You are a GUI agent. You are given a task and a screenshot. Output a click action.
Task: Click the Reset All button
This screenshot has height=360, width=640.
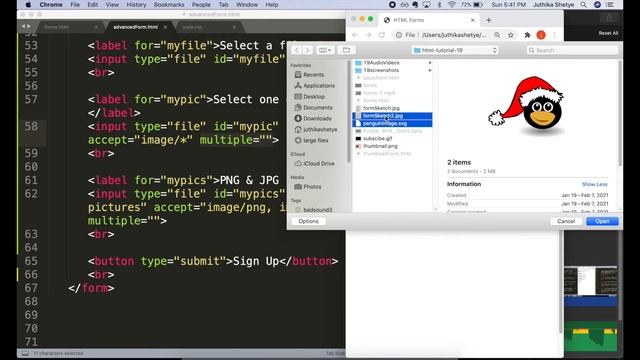click(x=608, y=33)
